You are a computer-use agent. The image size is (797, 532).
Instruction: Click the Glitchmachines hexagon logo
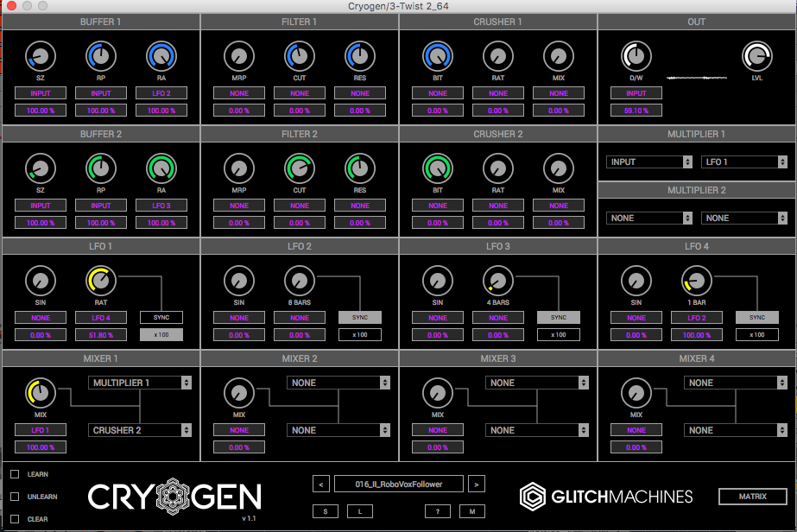click(x=532, y=497)
